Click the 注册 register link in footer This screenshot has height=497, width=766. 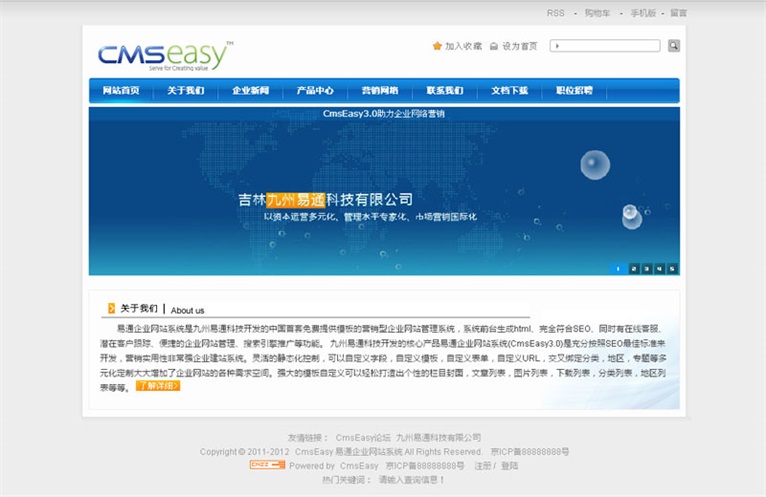point(483,466)
